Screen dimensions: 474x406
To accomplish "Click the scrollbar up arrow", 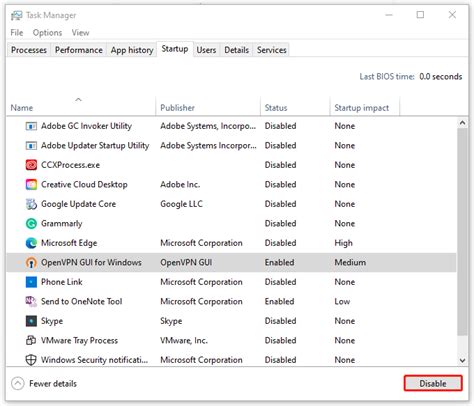I will tap(462, 123).
